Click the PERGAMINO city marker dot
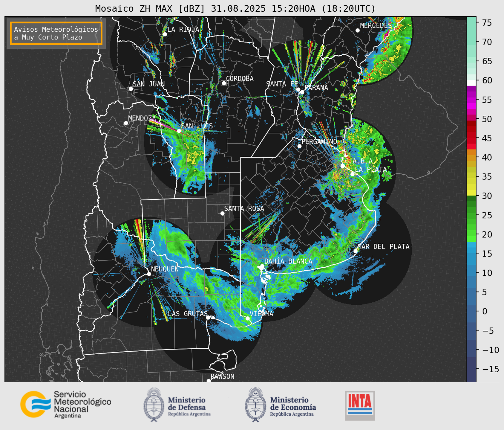This screenshot has width=504, height=430. (x=299, y=146)
